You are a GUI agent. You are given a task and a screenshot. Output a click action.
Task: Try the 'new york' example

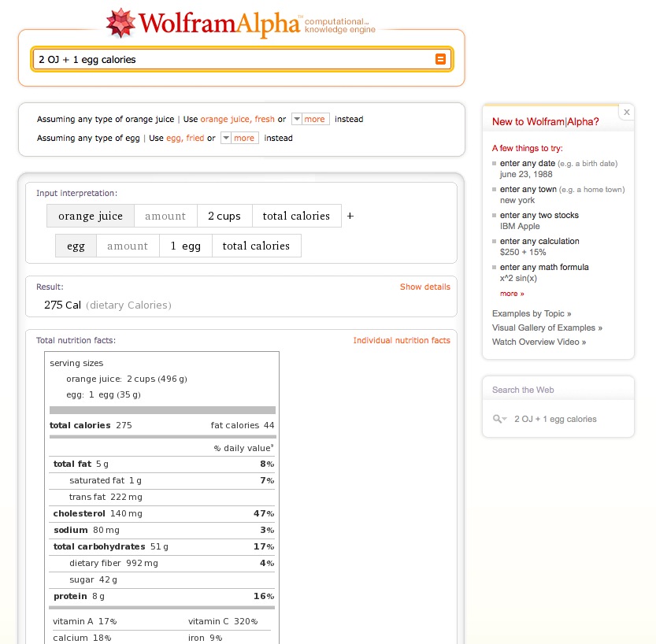[517, 200]
